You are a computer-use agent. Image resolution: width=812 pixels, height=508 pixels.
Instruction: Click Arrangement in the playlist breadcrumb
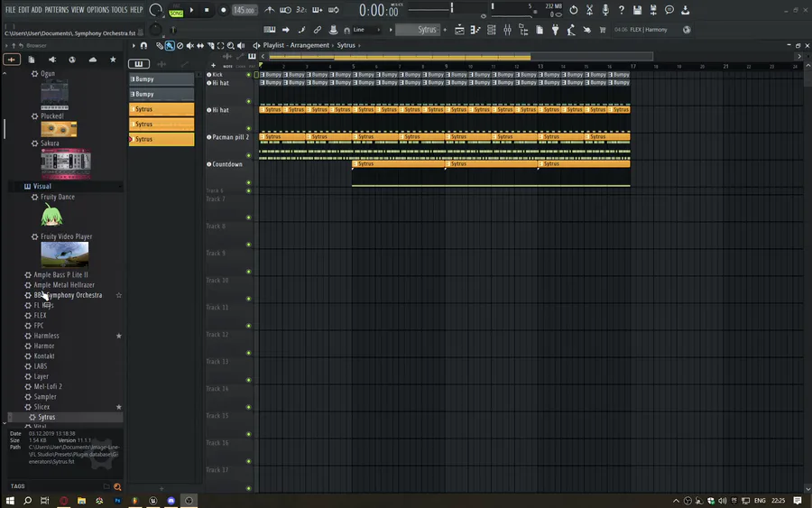pyautogui.click(x=309, y=45)
